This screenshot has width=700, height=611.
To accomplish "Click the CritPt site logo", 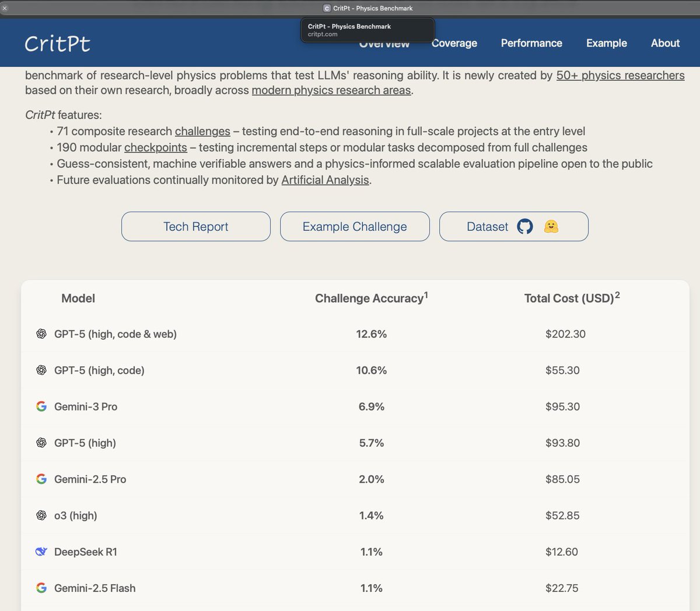I will (x=57, y=44).
